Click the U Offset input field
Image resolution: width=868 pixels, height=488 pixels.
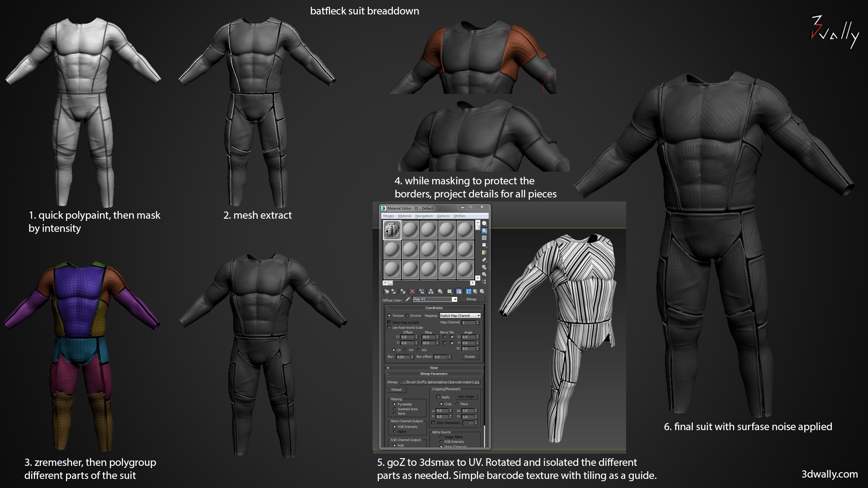[407, 337]
